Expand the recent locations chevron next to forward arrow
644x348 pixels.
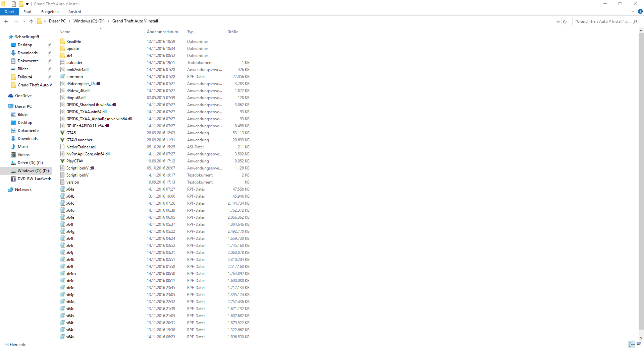click(x=24, y=21)
